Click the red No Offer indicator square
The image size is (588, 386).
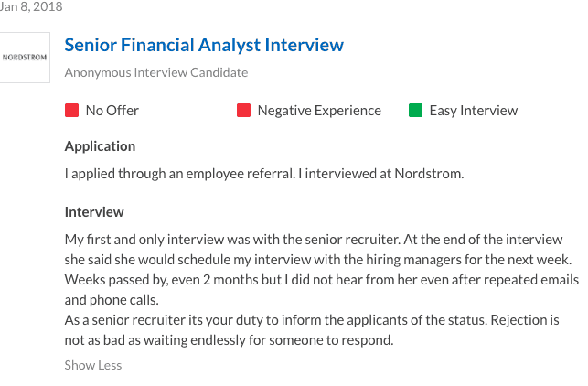pos(71,111)
